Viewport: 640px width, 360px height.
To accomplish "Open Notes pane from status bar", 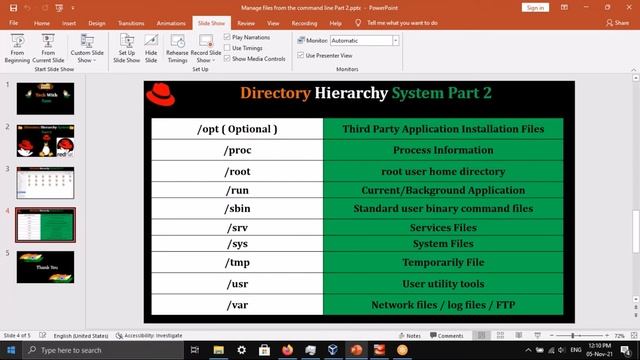I will tap(409, 336).
